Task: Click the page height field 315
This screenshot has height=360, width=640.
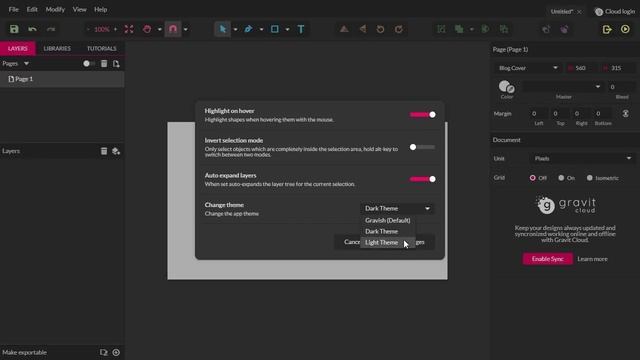Action: coord(619,68)
